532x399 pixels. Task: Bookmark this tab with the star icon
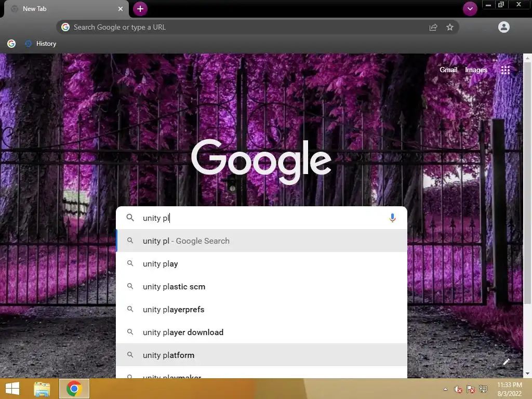449,27
